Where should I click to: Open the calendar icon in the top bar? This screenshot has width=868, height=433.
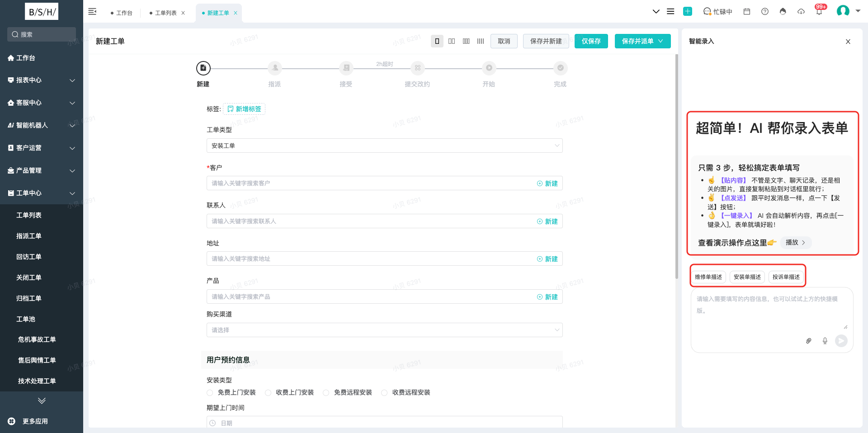pyautogui.click(x=747, y=12)
